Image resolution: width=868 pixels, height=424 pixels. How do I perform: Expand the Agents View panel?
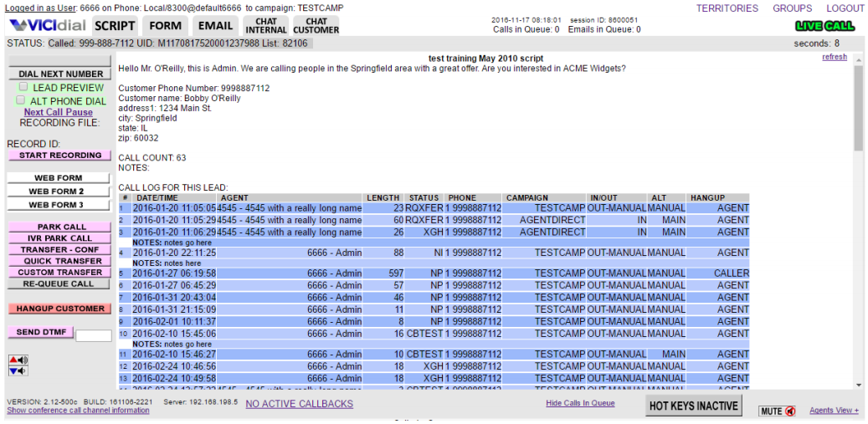pyautogui.click(x=833, y=411)
